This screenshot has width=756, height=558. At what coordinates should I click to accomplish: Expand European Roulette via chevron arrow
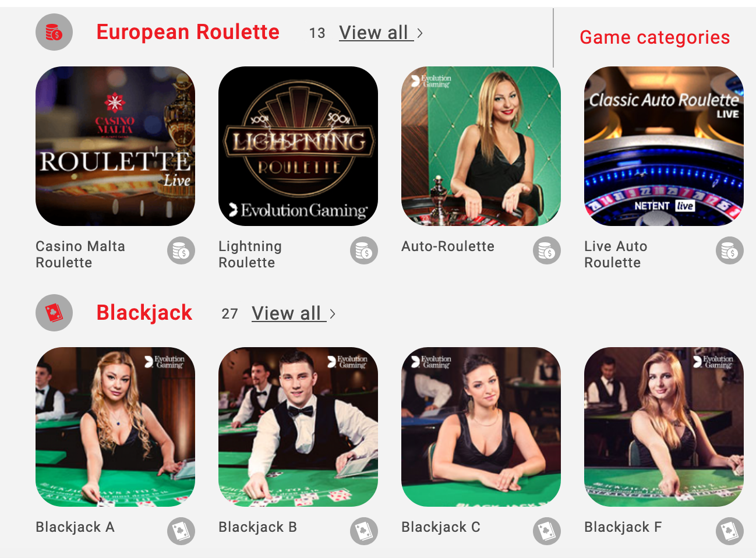pos(420,33)
